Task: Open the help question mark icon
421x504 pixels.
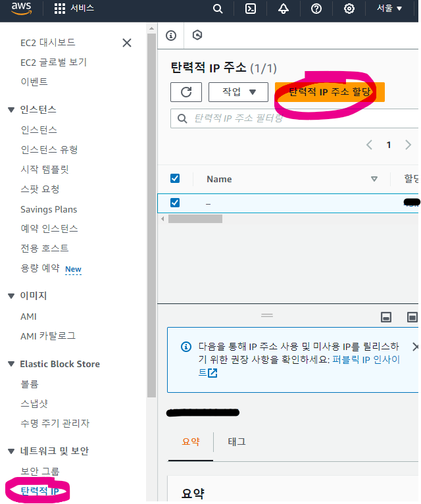Action: pyautogui.click(x=316, y=9)
